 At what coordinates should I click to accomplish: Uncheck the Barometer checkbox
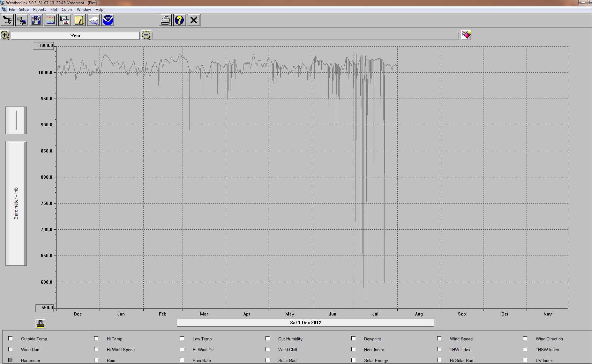11,360
